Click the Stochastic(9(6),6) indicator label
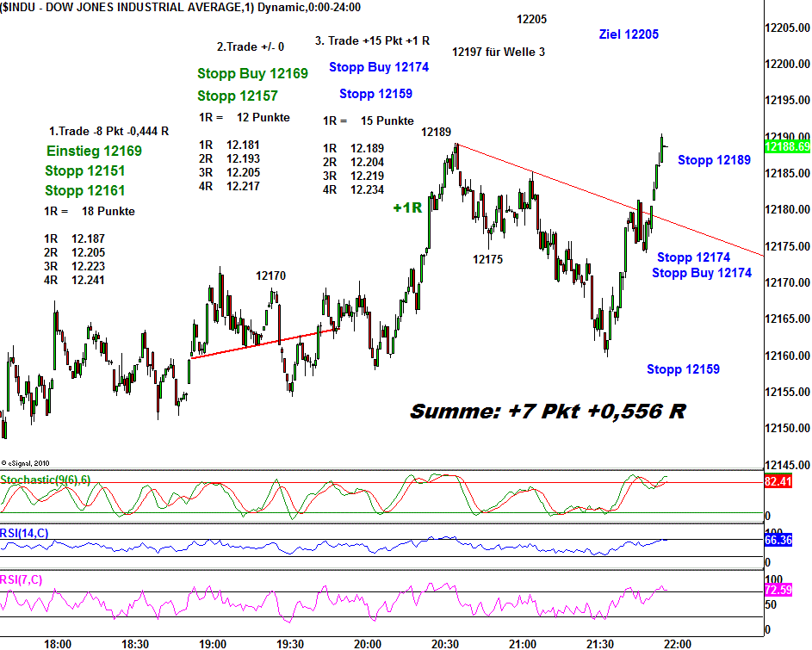Viewport: 812px width, 650px height. coord(45,480)
